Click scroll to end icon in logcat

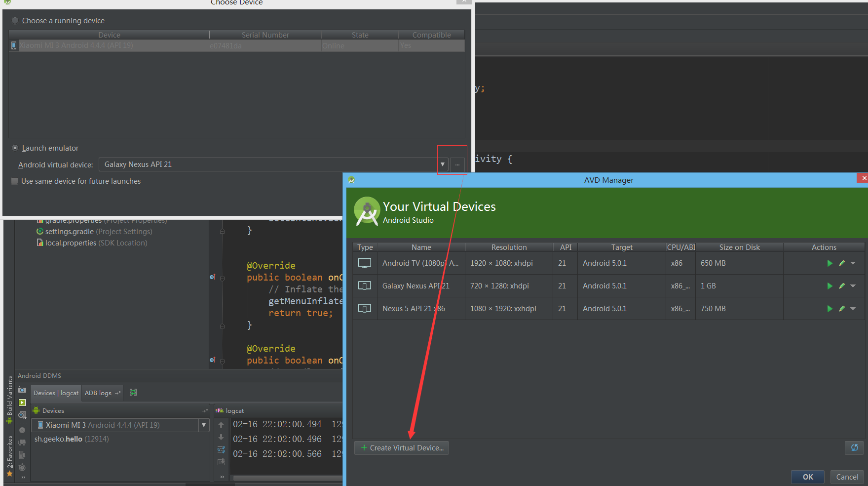point(221,462)
